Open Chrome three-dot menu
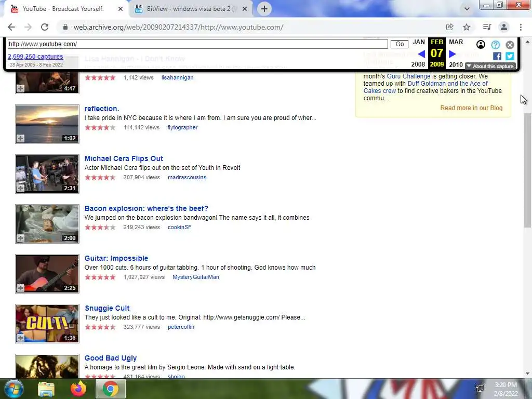The image size is (532, 399). click(x=521, y=27)
